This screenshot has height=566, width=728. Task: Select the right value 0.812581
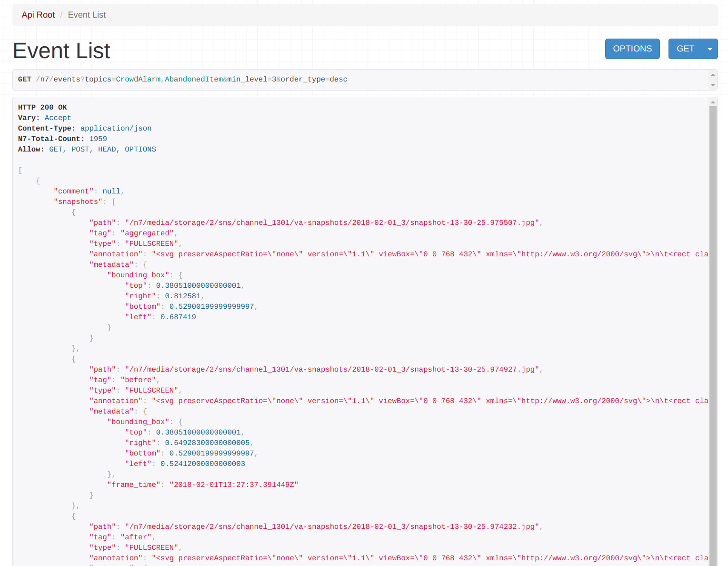click(x=183, y=296)
